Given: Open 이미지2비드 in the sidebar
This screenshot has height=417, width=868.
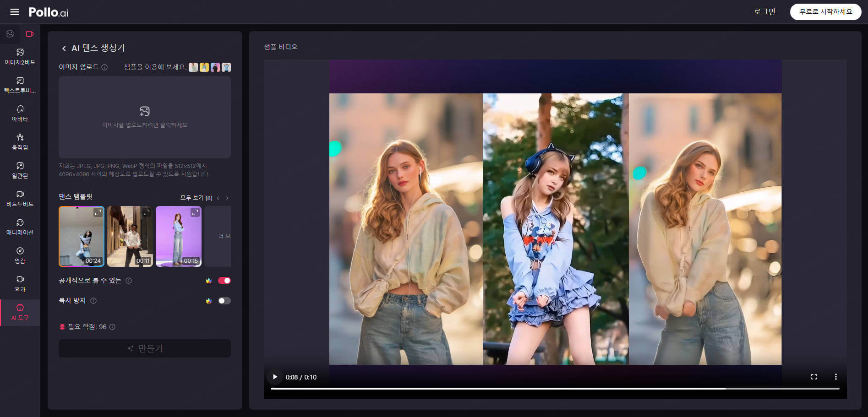Looking at the screenshot, I should 20,57.
